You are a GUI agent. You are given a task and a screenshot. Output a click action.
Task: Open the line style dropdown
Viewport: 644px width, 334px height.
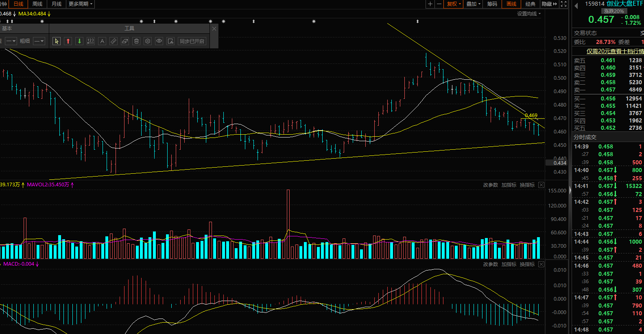point(11,41)
